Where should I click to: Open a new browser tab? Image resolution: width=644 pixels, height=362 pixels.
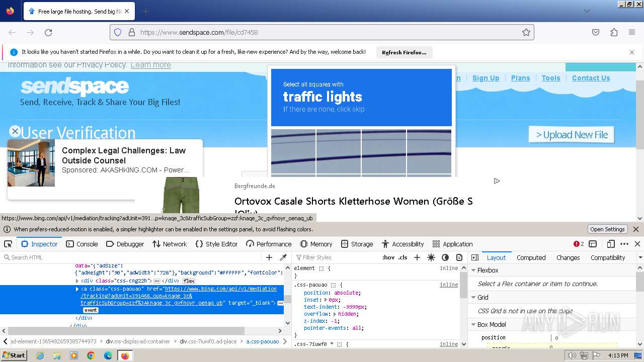point(145,11)
